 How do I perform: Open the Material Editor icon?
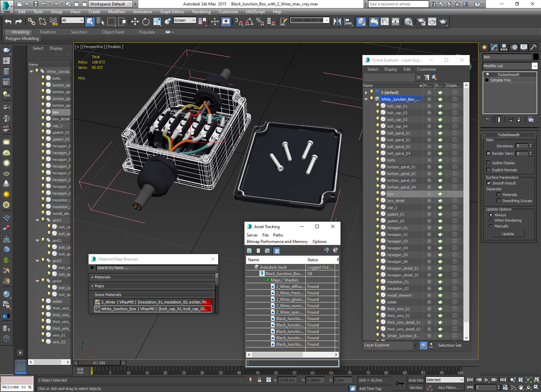point(408,22)
